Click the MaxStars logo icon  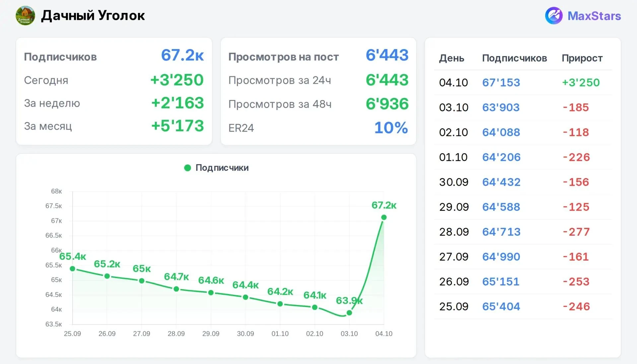coord(554,16)
